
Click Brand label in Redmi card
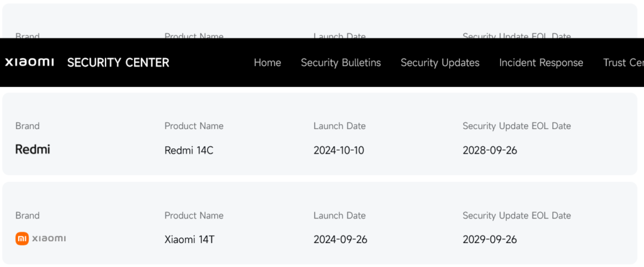coord(28,126)
